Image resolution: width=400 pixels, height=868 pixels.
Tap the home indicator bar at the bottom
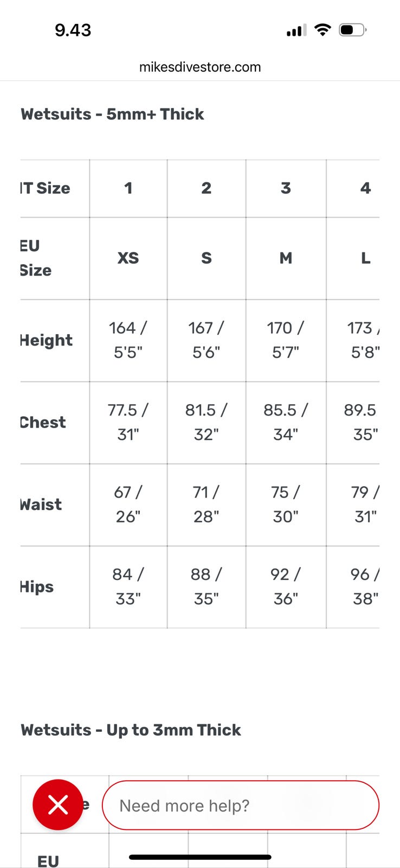[x=200, y=857]
